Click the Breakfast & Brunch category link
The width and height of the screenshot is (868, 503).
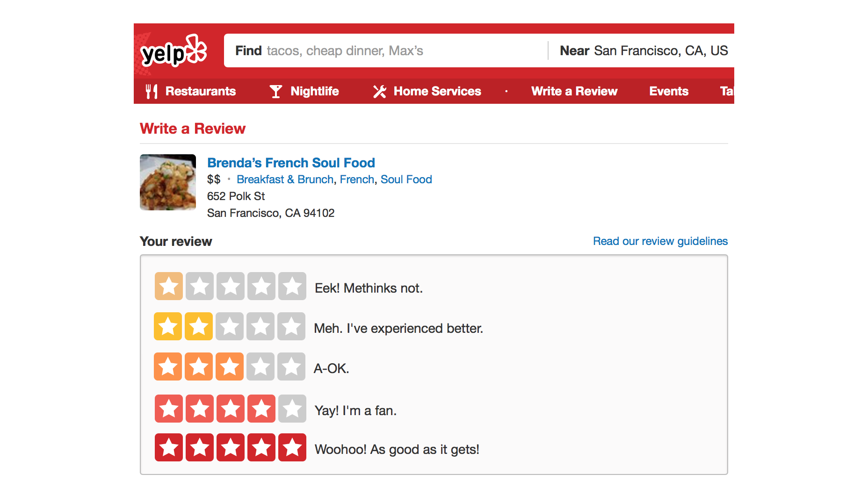[285, 180]
